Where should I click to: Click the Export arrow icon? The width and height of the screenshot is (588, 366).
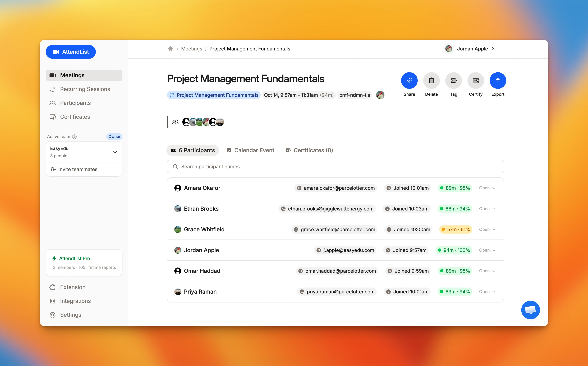(498, 80)
